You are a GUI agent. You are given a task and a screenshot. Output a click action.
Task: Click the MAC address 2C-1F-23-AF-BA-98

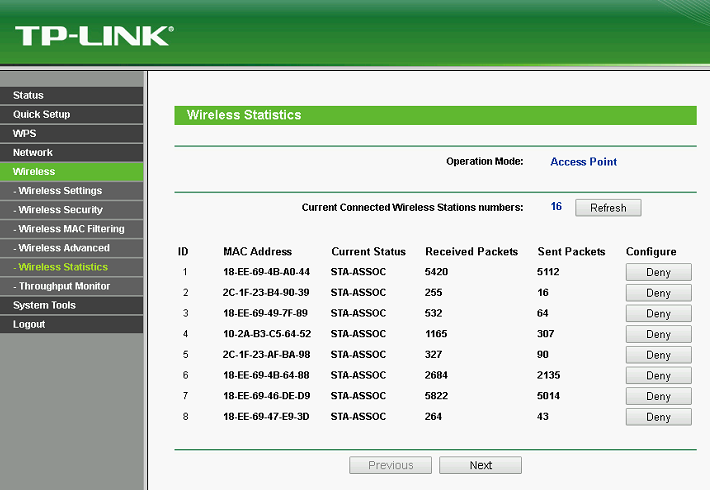pos(266,354)
